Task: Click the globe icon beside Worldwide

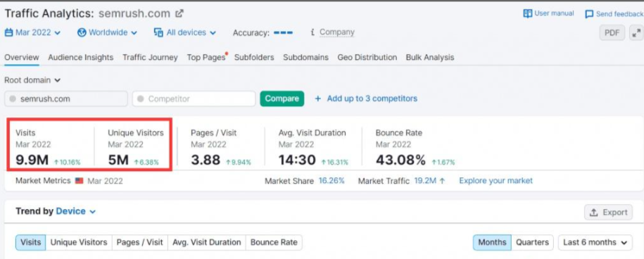Action: 82,32
